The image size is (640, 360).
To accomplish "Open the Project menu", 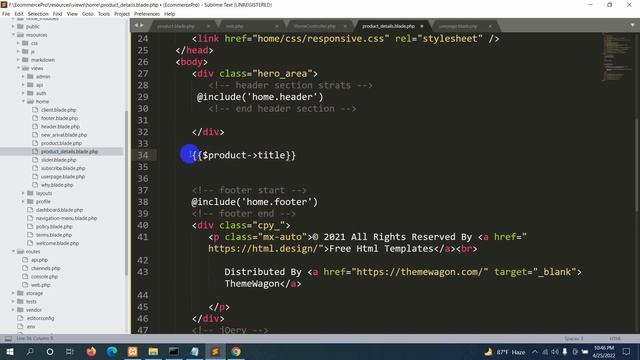I will 122,13.
